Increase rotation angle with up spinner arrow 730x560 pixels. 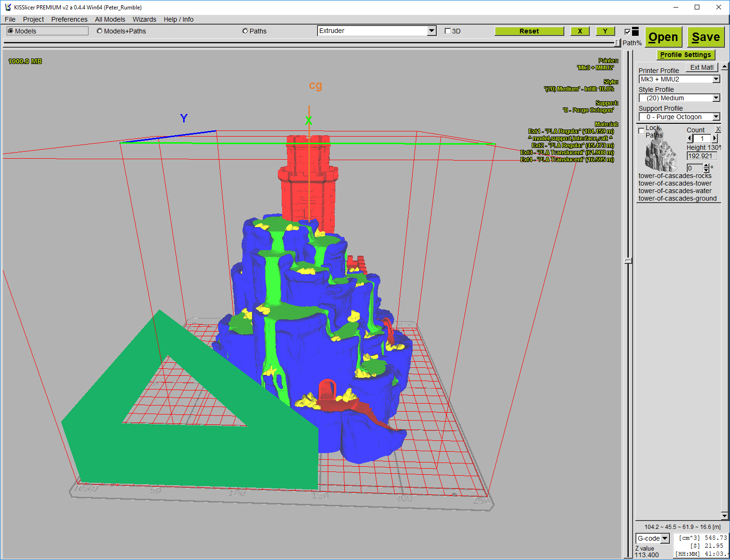706,166
